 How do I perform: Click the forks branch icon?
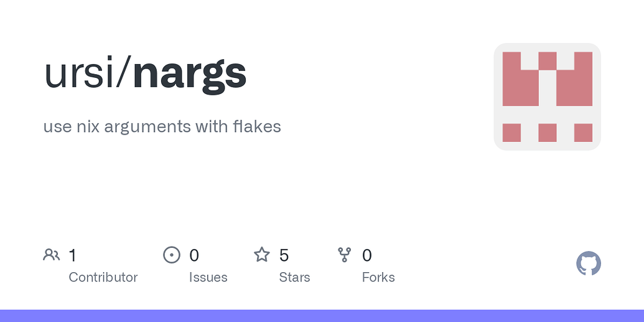(344, 255)
